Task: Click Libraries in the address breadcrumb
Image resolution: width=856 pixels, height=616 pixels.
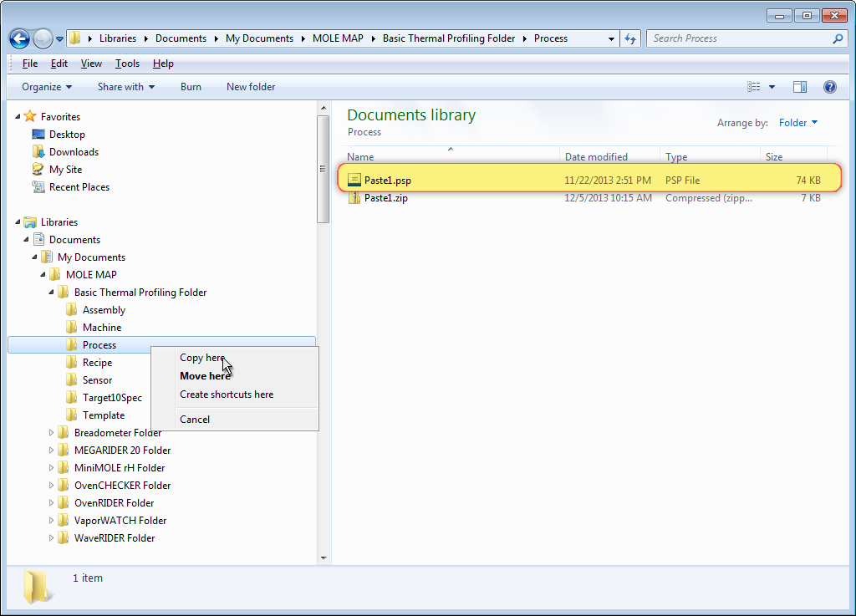Action: (118, 38)
